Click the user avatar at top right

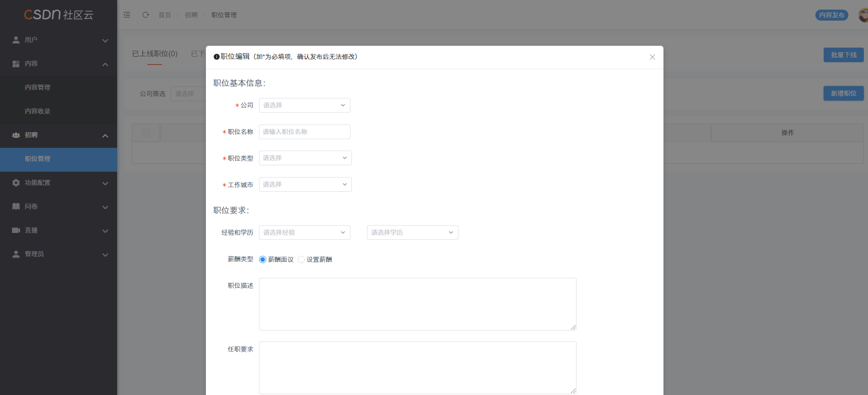pyautogui.click(x=863, y=15)
